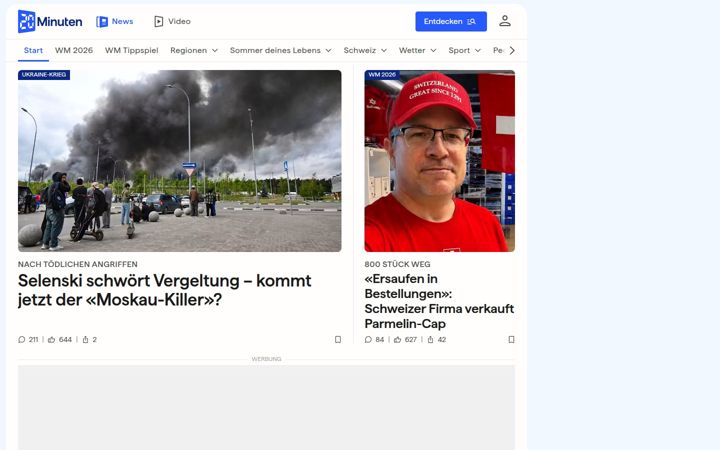Select the Start tab
Screen dimensions: 720x450
34,51
